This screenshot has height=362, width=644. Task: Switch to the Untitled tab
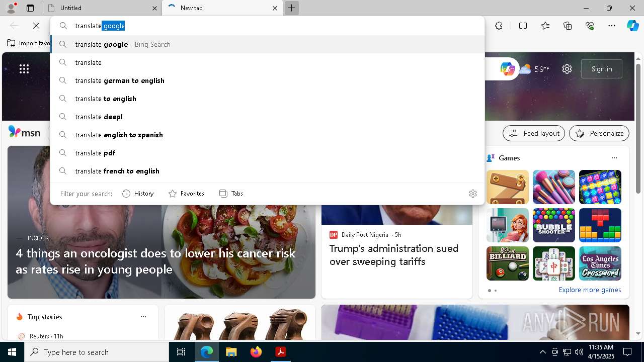[102, 8]
